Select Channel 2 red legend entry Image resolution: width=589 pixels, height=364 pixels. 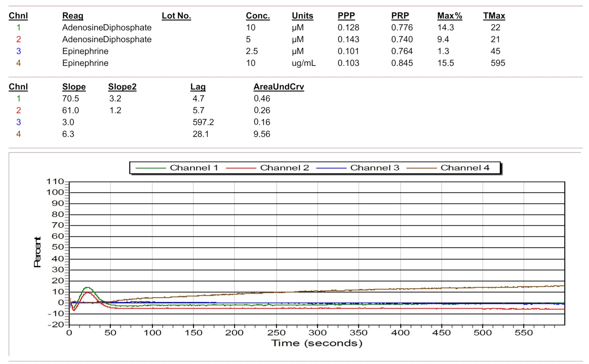tap(284, 168)
